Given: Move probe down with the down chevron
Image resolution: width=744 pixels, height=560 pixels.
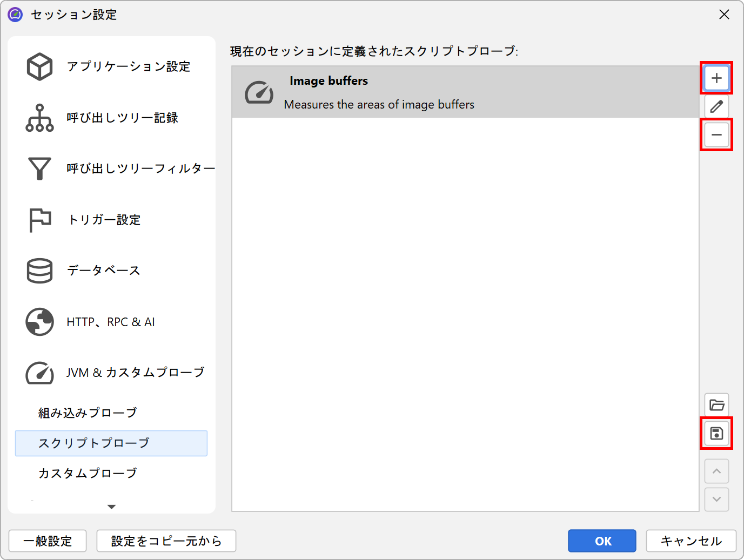Looking at the screenshot, I should 716,500.
